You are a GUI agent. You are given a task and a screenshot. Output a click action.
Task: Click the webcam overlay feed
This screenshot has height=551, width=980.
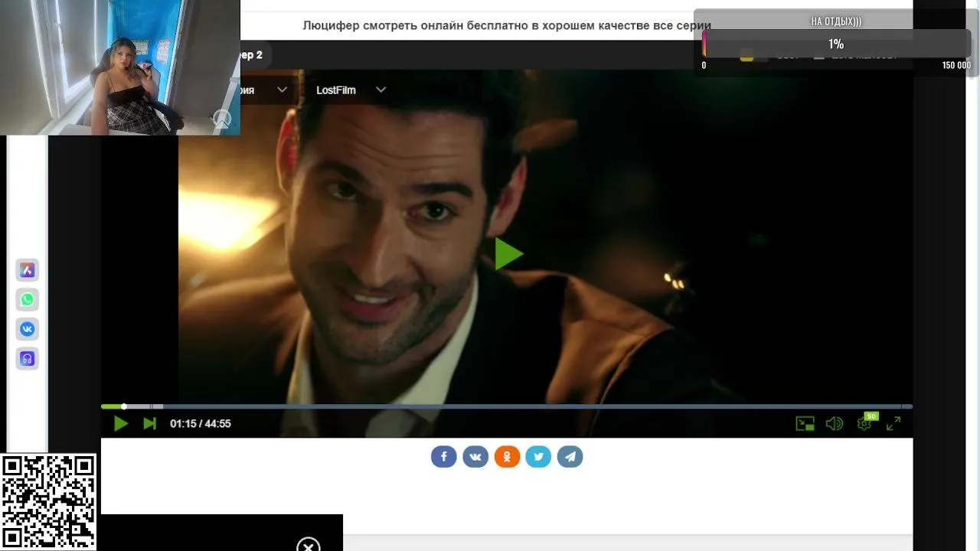coord(120,67)
